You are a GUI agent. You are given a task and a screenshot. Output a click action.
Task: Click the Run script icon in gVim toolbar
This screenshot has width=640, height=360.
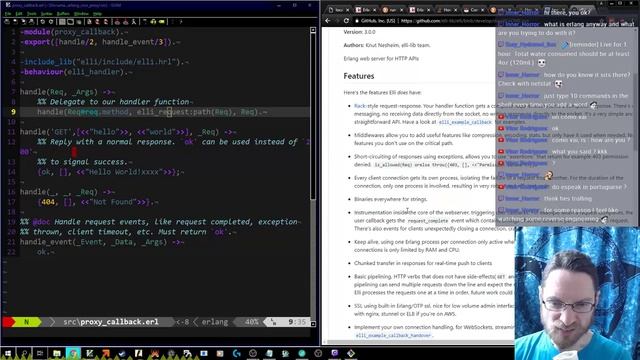[x=133, y=22]
